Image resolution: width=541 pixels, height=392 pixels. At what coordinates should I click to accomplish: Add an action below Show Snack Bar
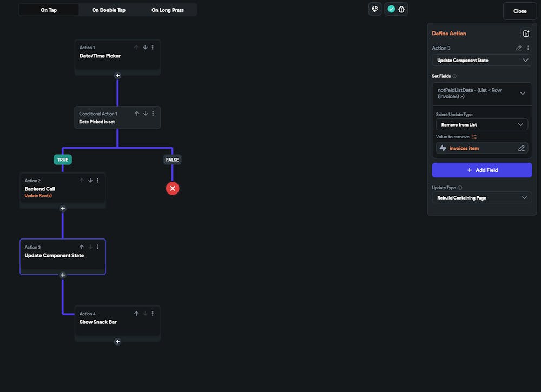[117, 342]
